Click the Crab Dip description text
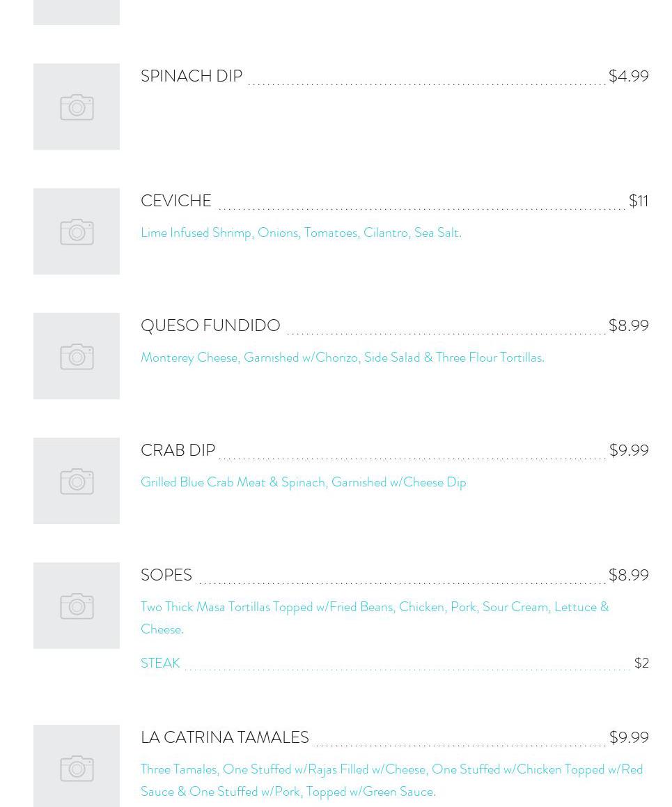 pos(303,482)
